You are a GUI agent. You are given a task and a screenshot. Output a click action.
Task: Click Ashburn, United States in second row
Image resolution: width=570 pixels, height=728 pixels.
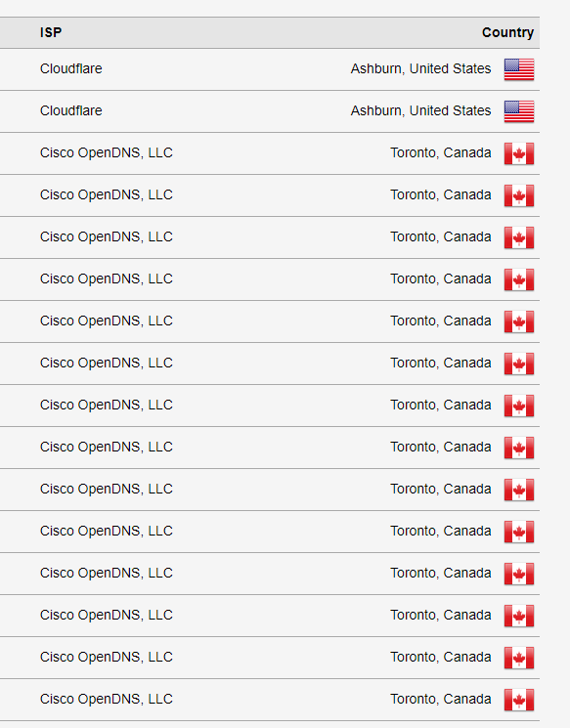pos(420,110)
